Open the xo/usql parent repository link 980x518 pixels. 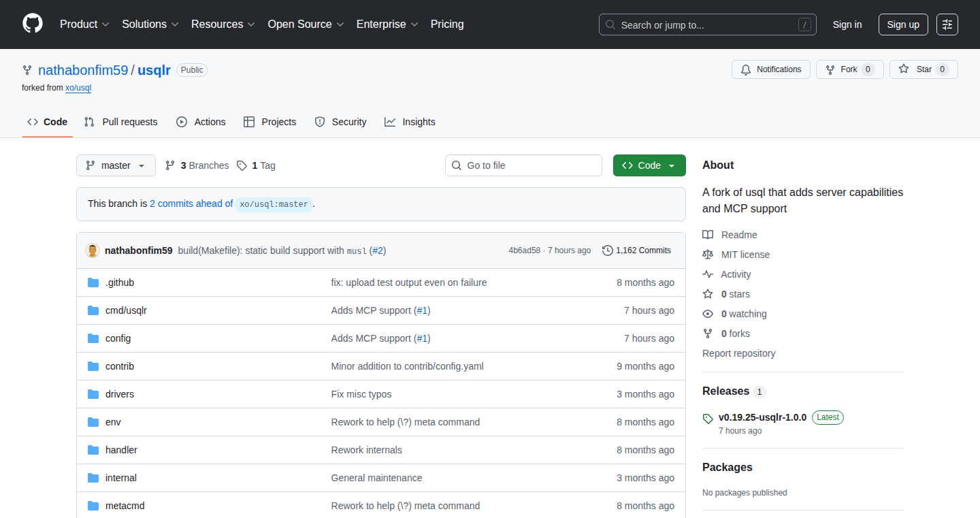(78, 88)
